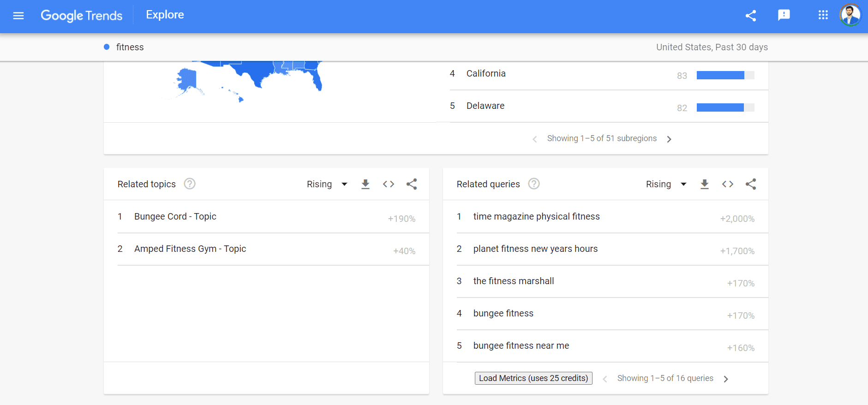Viewport: 868px width, 405px height.
Task: Click the Google Trends logo
Action: [82, 16]
